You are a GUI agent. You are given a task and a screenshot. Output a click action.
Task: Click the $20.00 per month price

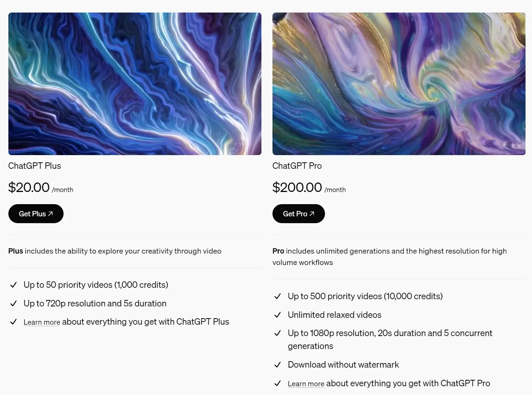(41, 187)
